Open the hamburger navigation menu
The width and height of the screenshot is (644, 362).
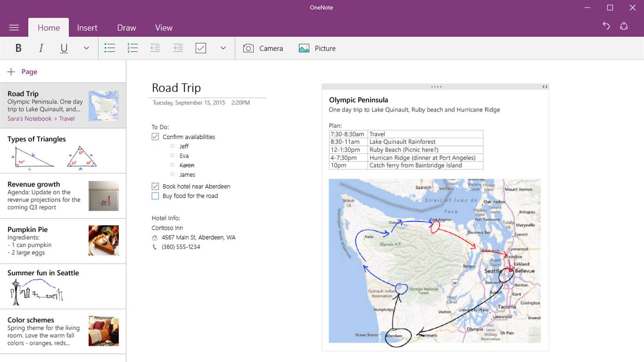[14, 28]
